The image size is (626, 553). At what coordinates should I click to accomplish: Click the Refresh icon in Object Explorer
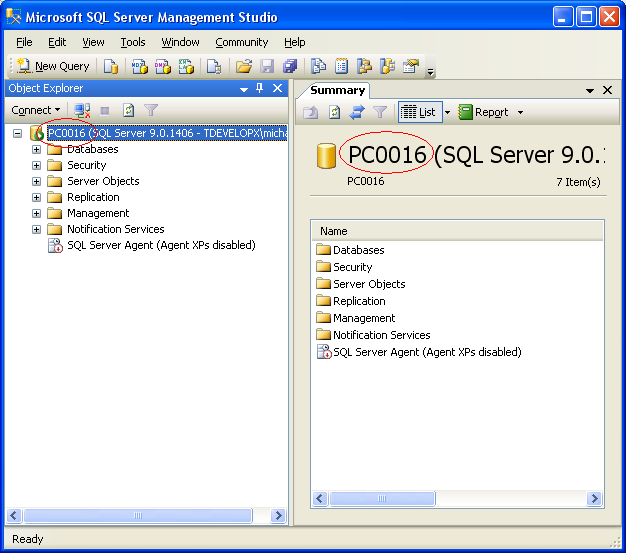(128, 110)
